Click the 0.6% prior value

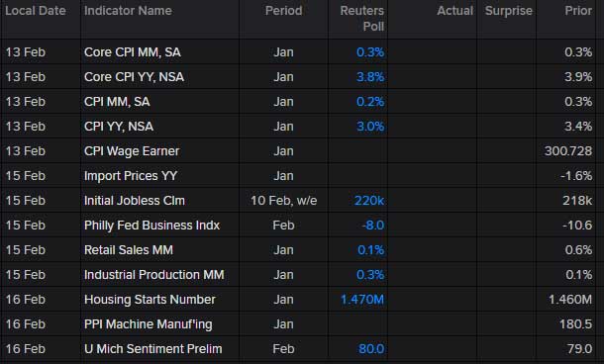point(578,250)
